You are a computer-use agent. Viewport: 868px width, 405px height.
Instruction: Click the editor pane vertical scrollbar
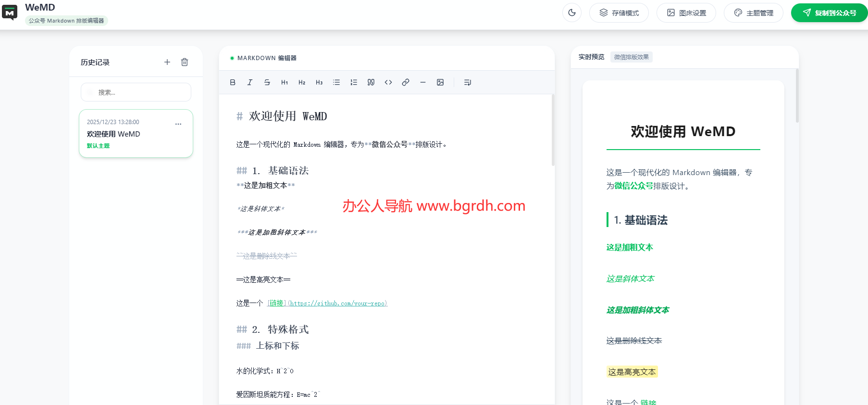tap(553, 130)
